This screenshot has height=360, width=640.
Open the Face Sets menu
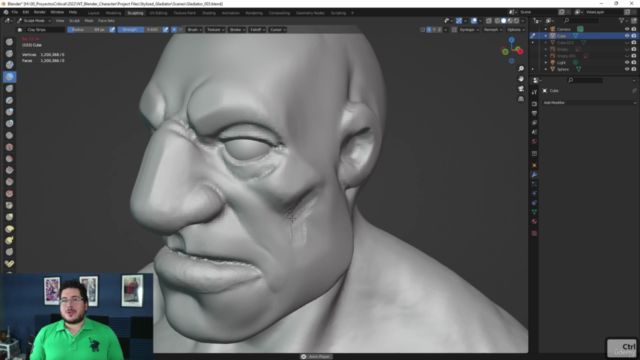click(x=106, y=20)
